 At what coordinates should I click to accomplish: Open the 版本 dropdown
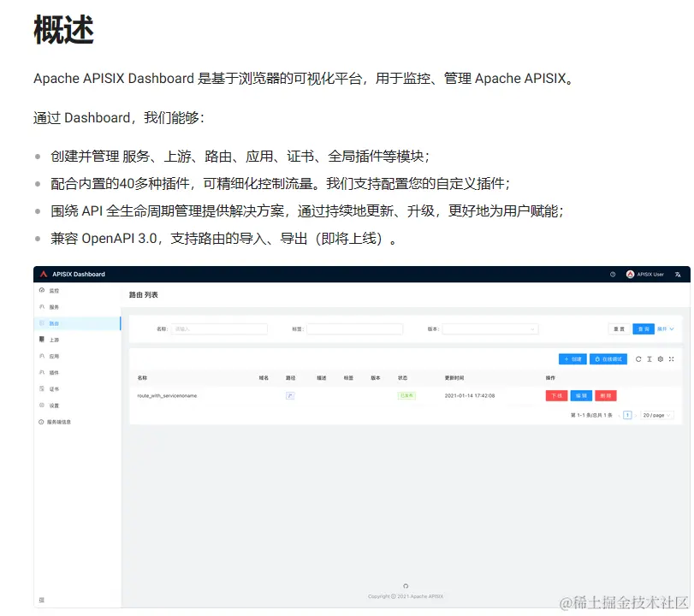(x=490, y=329)
